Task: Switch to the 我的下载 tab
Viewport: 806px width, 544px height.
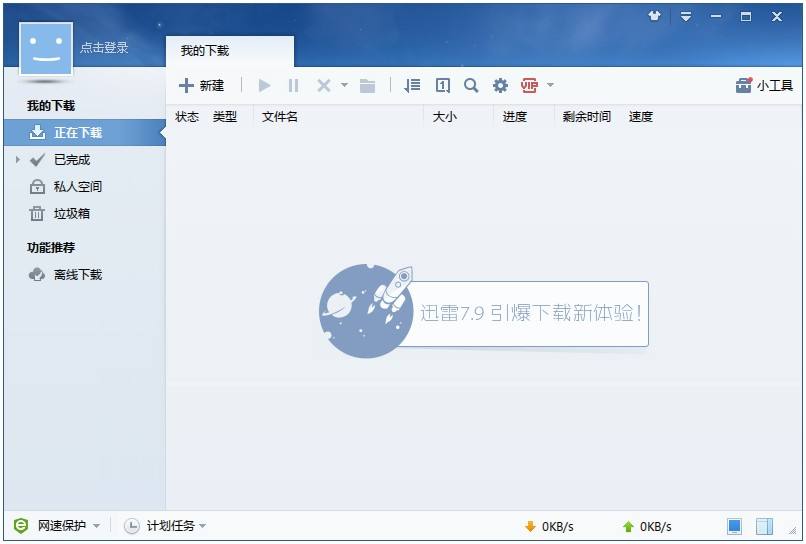Action: click(230, 51)
